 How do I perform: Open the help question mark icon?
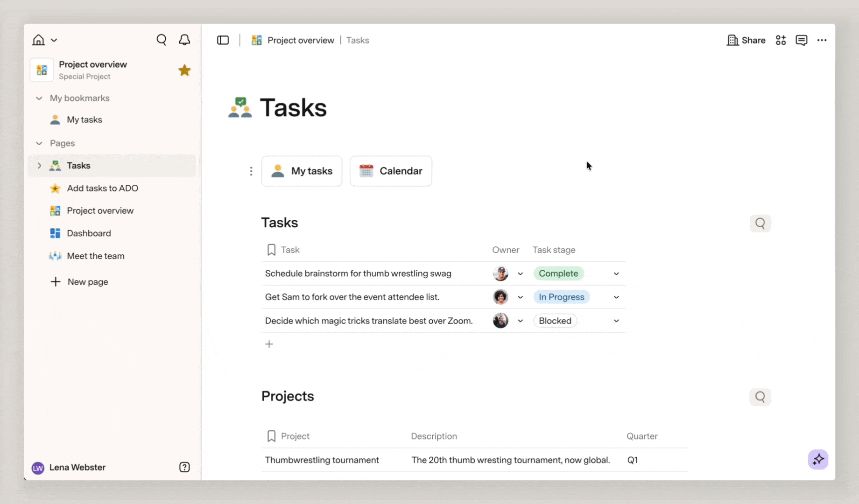tap(184, 467)
